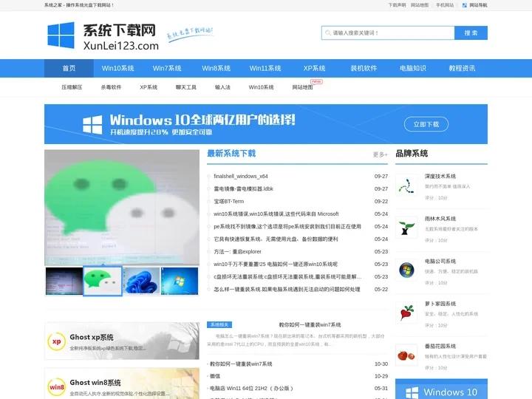Open 网站地图 sub-navigation link with new badge
Screen dimensions: 532x399
[303, 87]
